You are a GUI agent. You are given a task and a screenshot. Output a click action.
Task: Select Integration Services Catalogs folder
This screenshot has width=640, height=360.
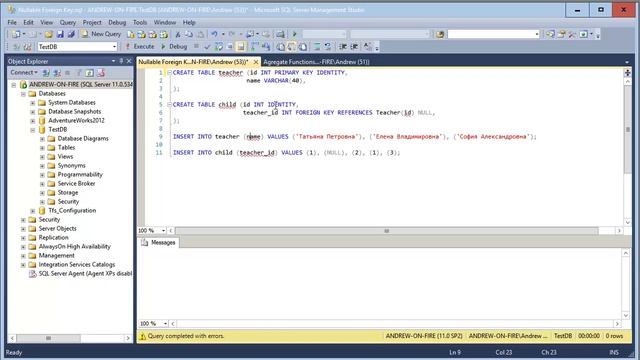(x=77, y=264)
